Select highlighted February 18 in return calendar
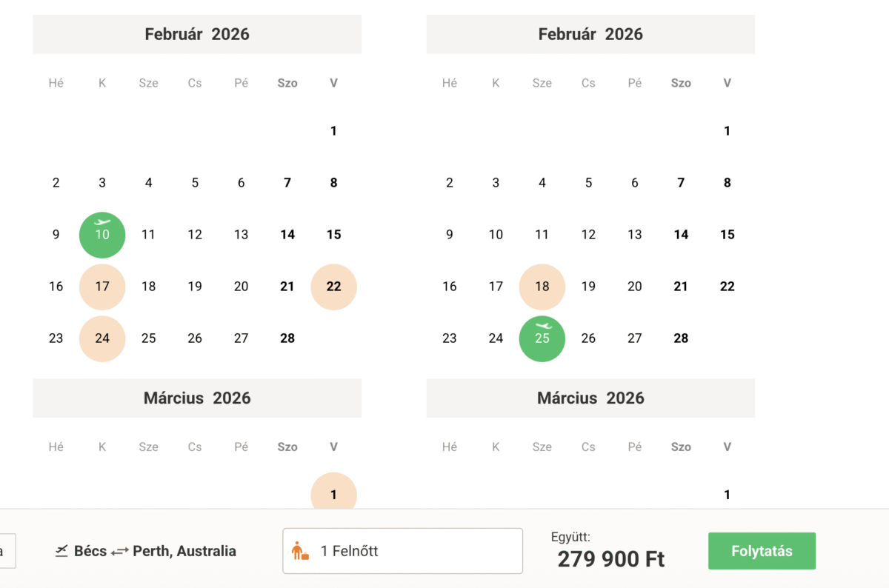Viewport: 889px width, 588px height. tap(542, 287)
